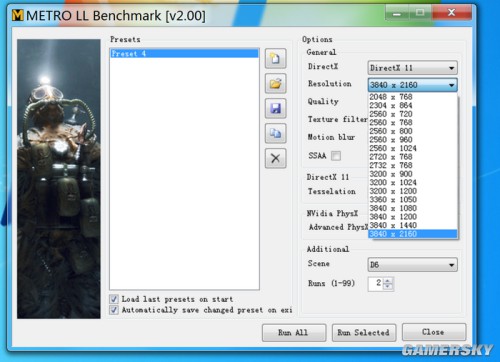Increase Runs count with stepper arrow
500x362 pixels.
click(388, 281)
